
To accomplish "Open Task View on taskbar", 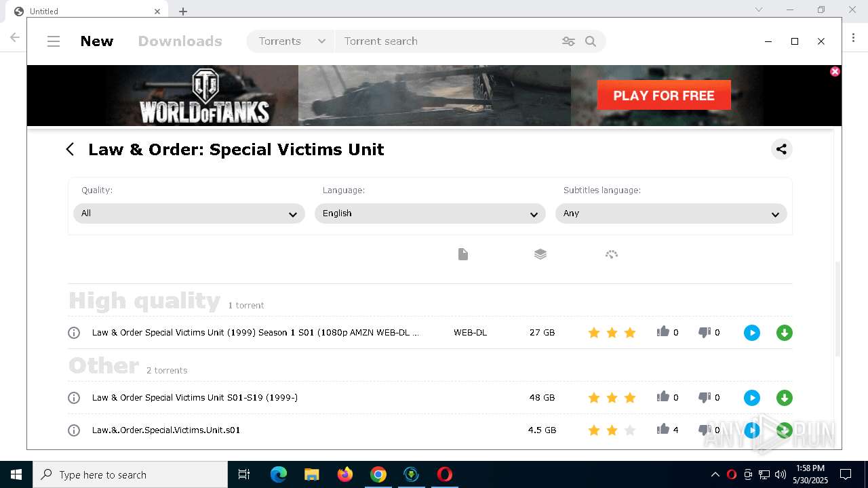I will (244, 474).
